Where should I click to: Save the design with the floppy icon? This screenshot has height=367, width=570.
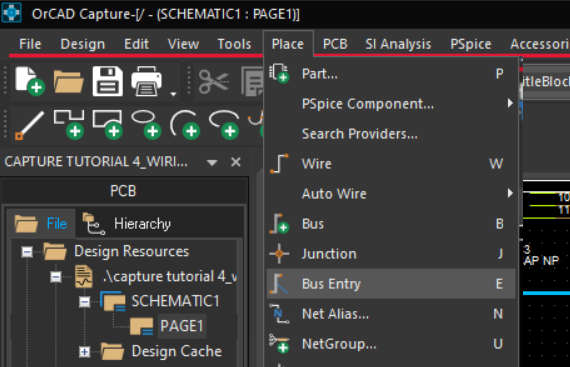pyautogui.click(x=108, y=81)
